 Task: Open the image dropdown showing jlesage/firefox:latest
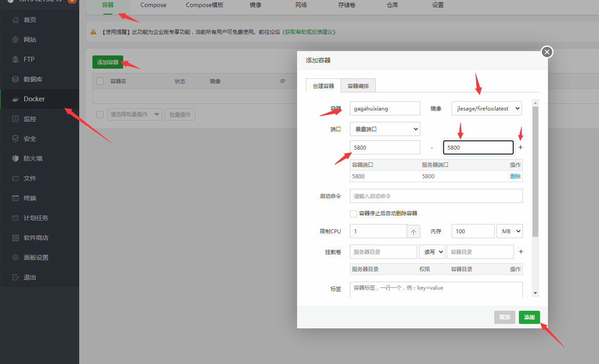click(x=487, y=108)
